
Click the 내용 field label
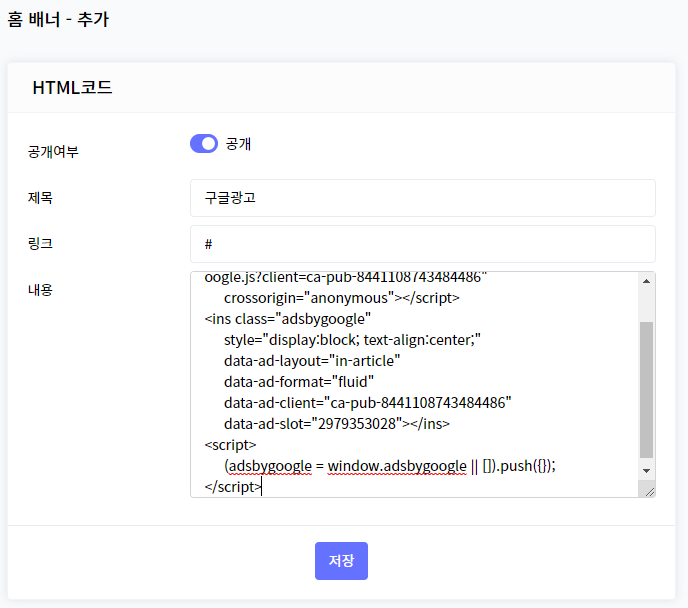[x=40, y=290]
